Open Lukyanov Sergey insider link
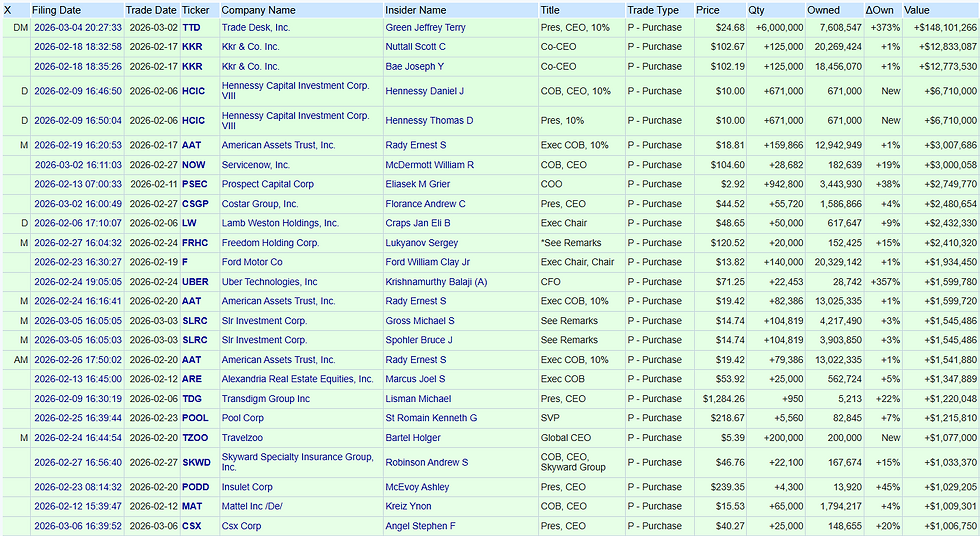980x536 pixels. [x=421, y=243]
